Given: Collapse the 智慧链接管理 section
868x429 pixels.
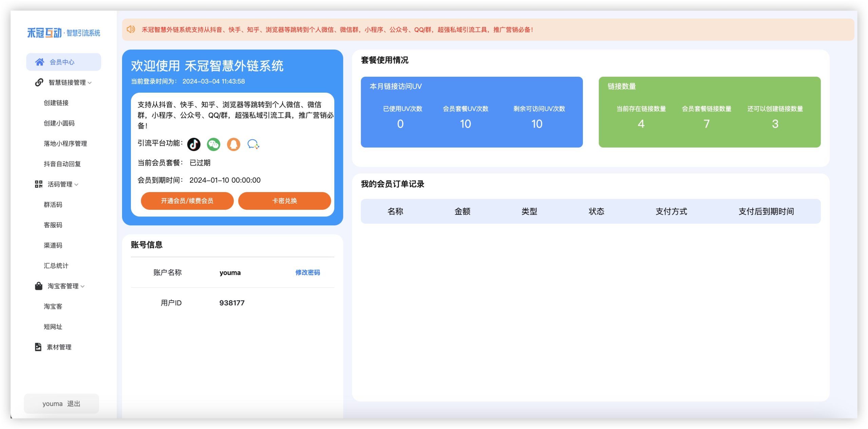Looking at the screenshot, I should (x=90, y=82).
